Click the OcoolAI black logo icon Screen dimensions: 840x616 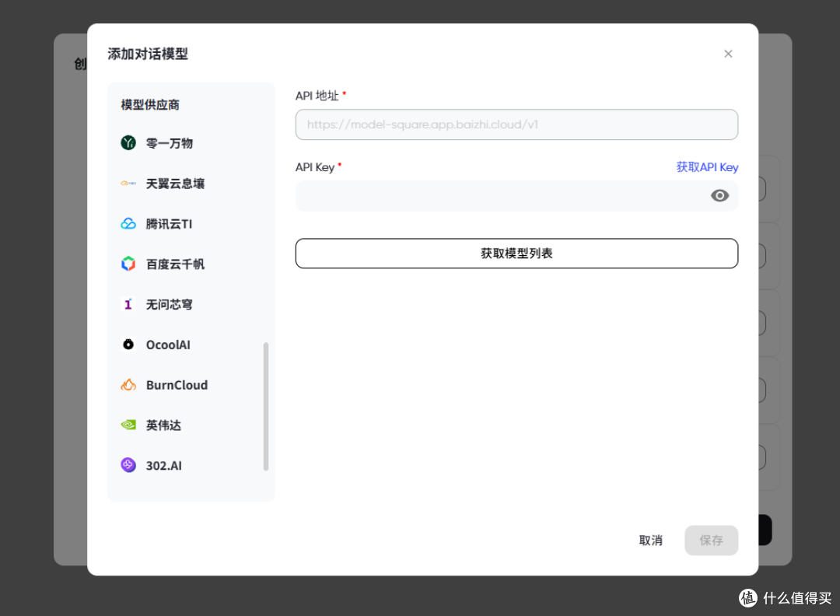128,345
